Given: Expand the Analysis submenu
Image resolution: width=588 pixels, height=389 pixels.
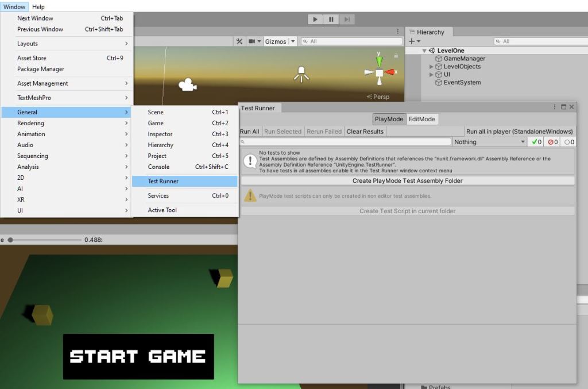Looking at the screenshot, I should click(67, 167).
